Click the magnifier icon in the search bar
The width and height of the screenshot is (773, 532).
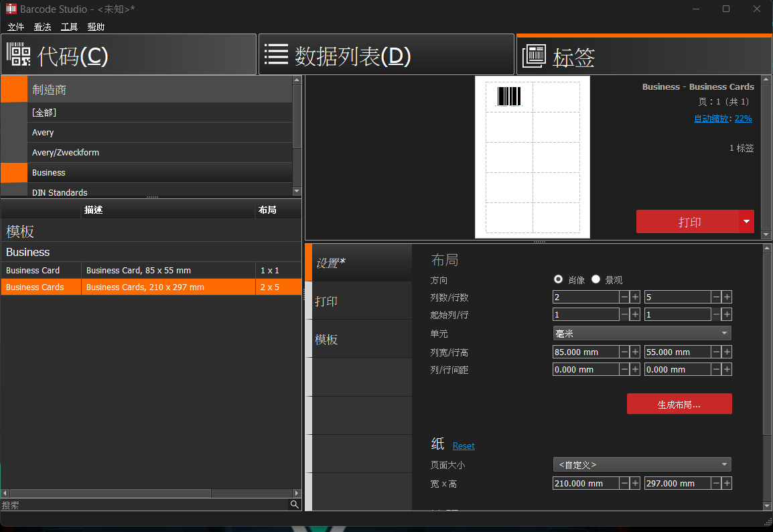click(x=295, y=505)
